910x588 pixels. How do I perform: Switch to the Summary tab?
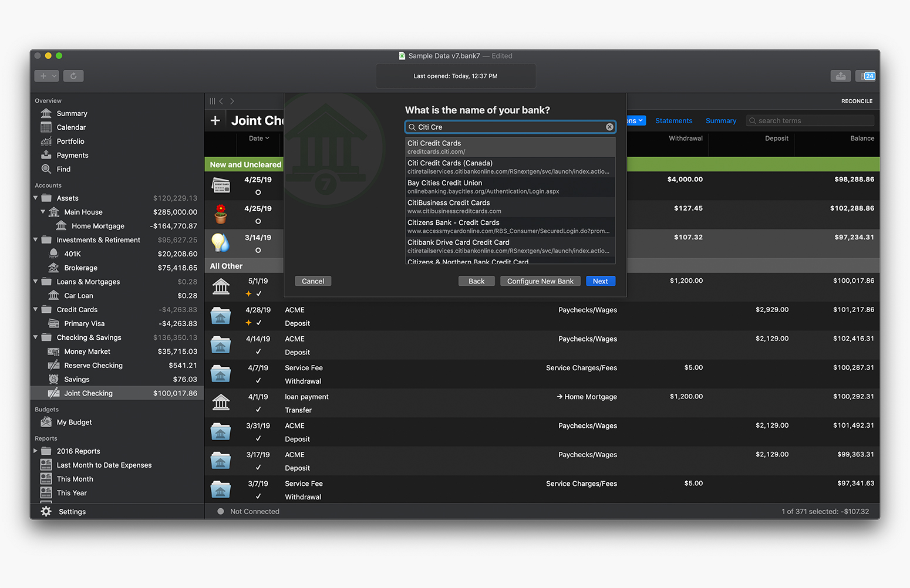720,121
